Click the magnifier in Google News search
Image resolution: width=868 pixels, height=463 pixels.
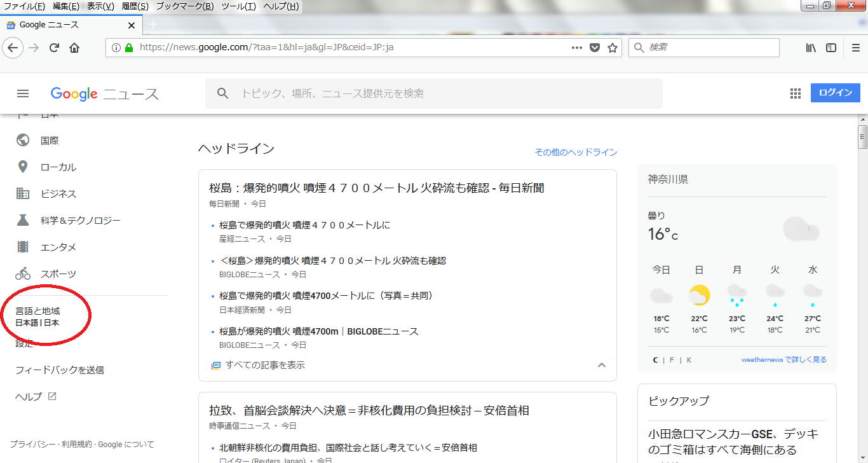pos(222,93)
